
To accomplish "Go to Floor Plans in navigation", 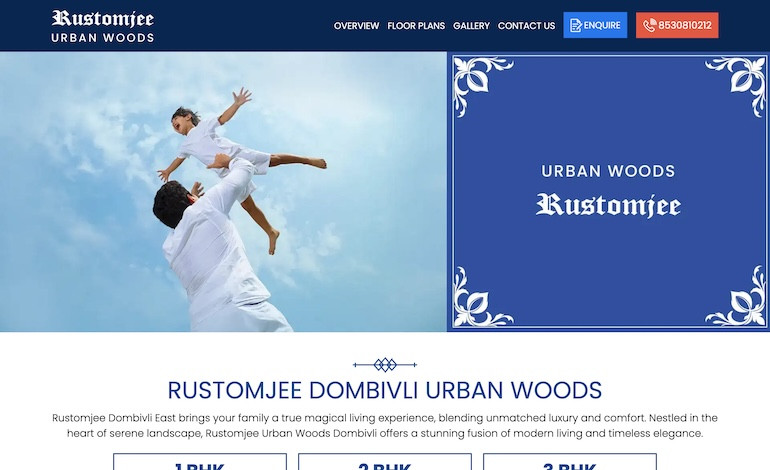I will coord(416,26).
